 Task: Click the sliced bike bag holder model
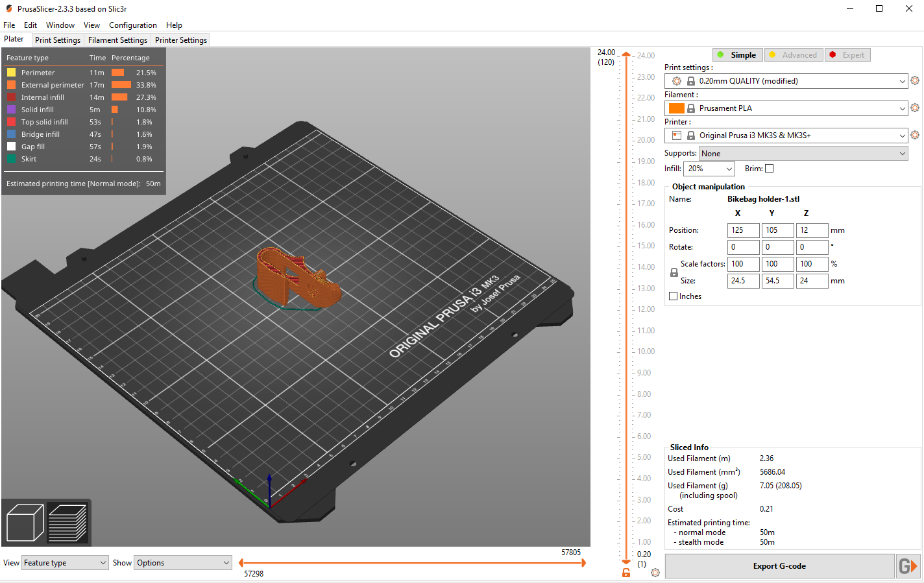click(x=297, y=278)
